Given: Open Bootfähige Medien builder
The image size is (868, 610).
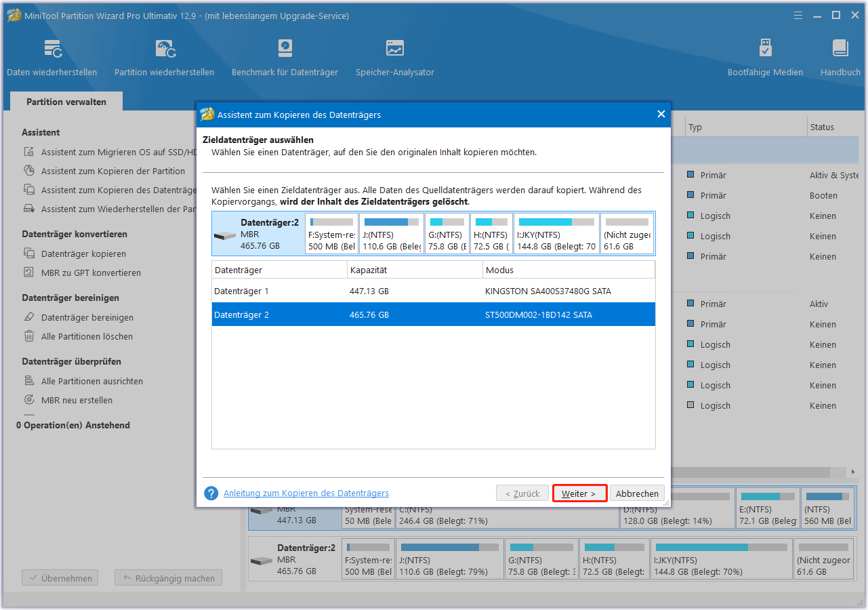Looking at the screenshot, I should (x=765, y=58).
